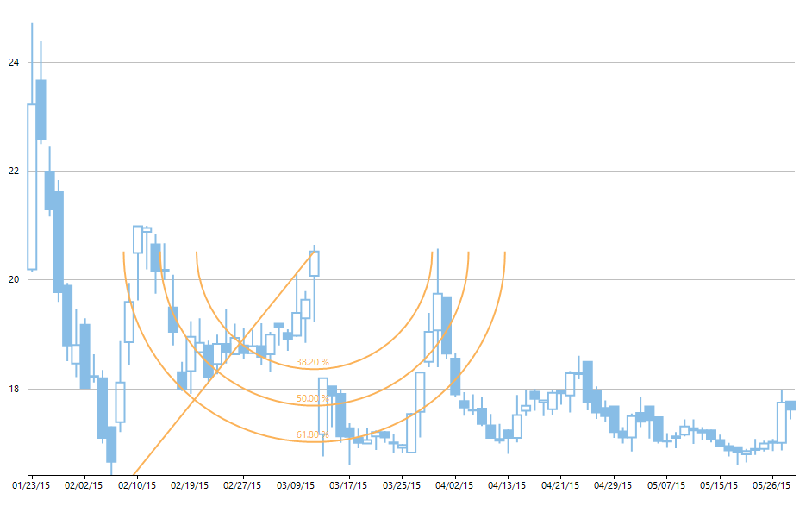
Task: Select the 03/09/15 date axis label
Action: point(296,486)
